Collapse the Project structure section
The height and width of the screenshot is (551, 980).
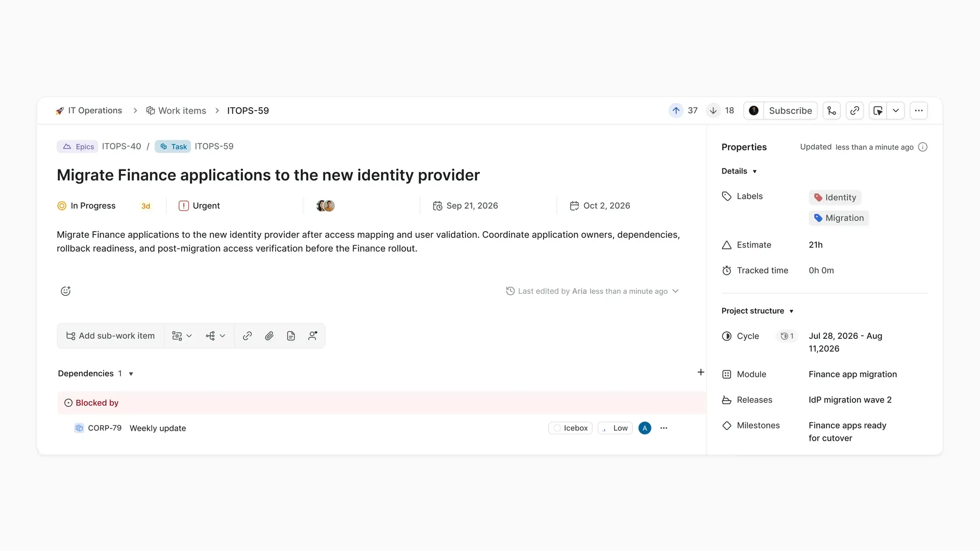point(757,311)
